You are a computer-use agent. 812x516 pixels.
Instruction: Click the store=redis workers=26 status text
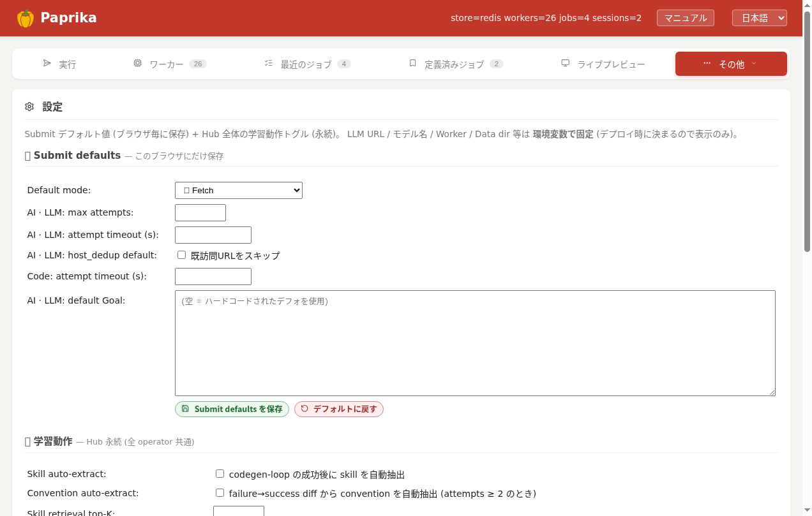[x=546, y=18]
